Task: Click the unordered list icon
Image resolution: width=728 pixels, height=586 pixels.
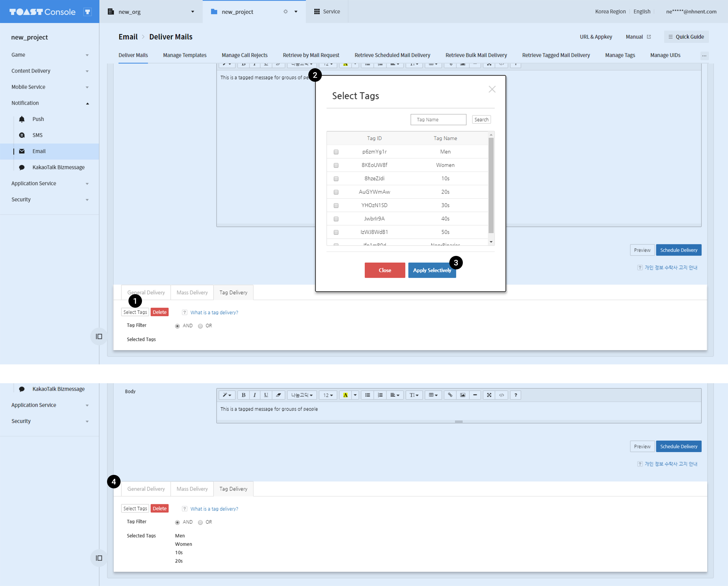Action: pyautogui.click(x=367, y=395)
